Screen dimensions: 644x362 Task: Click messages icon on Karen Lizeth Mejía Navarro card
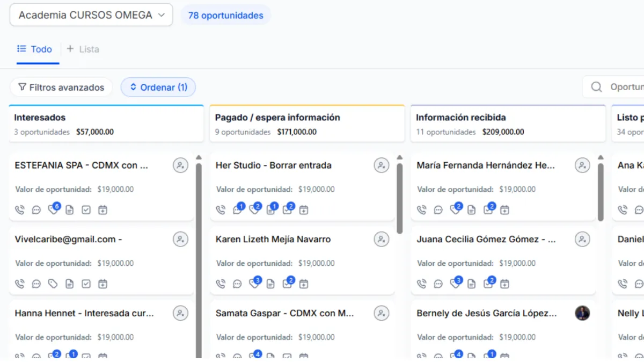click(x=237, y=284)
